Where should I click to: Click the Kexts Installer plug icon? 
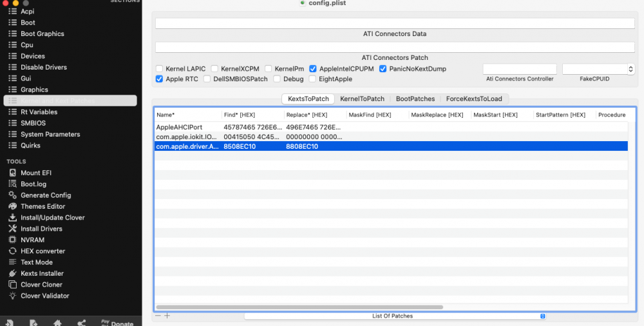click(13, 273)
